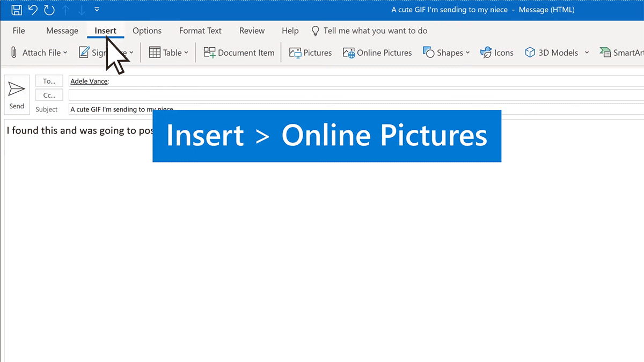The width and height of the screenshot is (644, 362).
Task: Send the email message
Action: tap(17, 95)
